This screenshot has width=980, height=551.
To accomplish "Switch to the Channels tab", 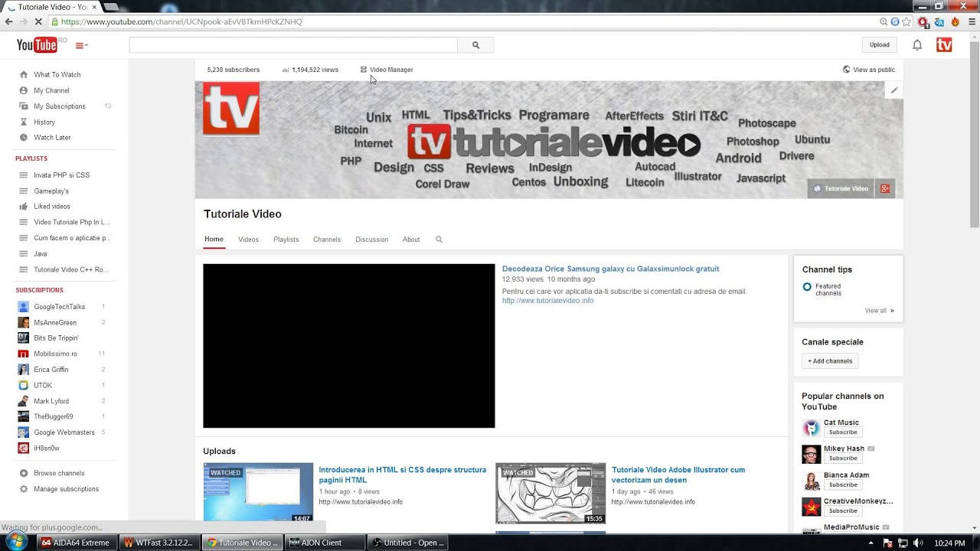I will point(327,240).
